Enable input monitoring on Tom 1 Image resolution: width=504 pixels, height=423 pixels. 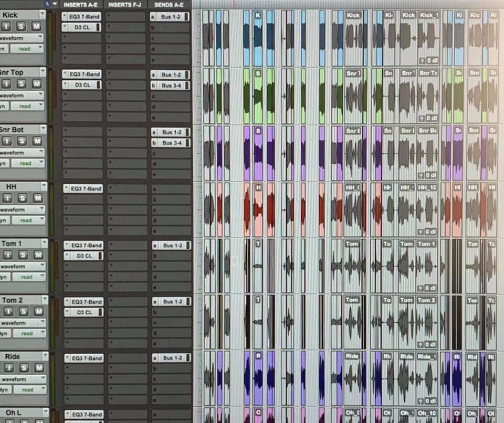pyautogui.click(x=7, y=253)
